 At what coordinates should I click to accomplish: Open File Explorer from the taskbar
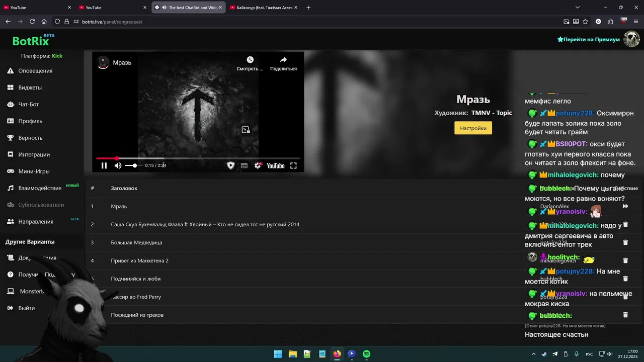pyautogui.click(x=292, y=354)
